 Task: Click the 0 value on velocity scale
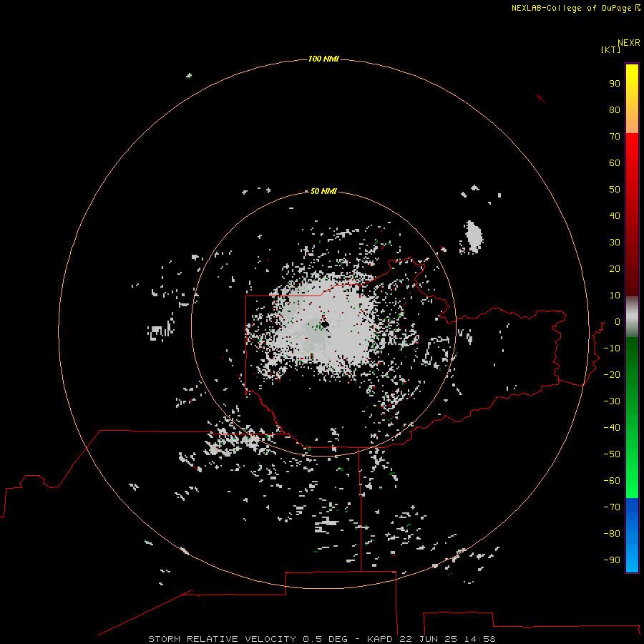pyautogui.click(x=618, y=321)
